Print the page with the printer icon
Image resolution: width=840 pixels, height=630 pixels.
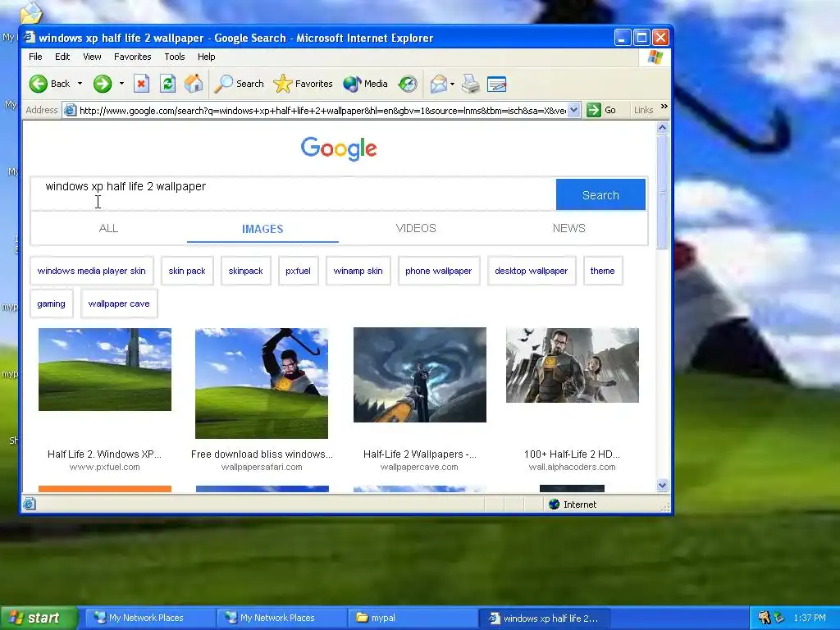(470, 84)
